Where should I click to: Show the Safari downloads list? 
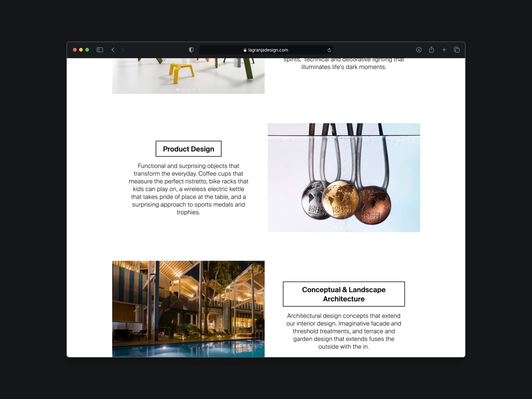[419, 50]
